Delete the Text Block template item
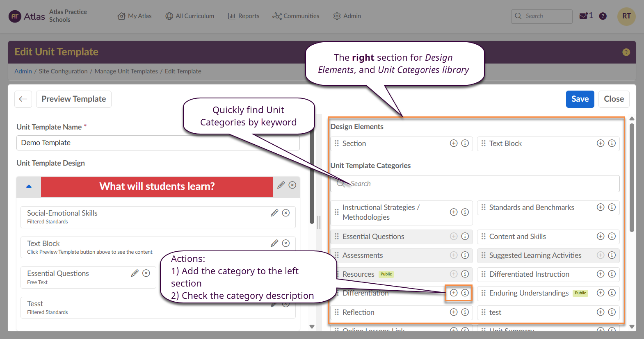 [x=286, y=243]
